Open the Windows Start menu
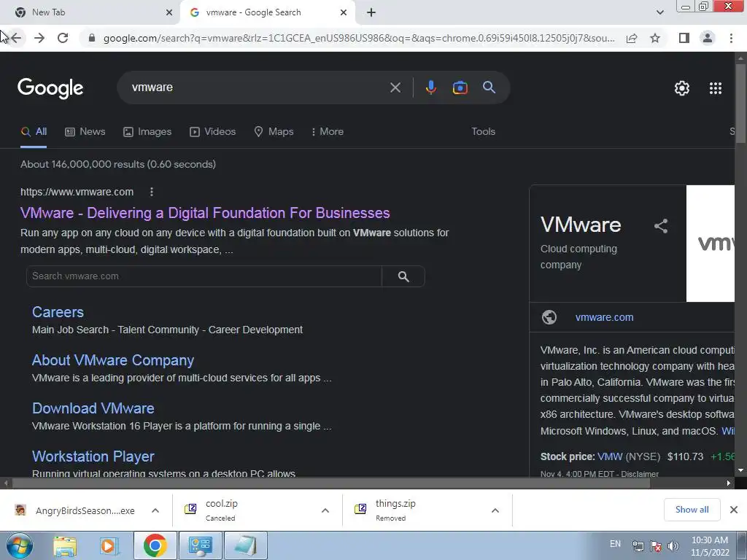 pyautogui.click(x=19, y=545)
